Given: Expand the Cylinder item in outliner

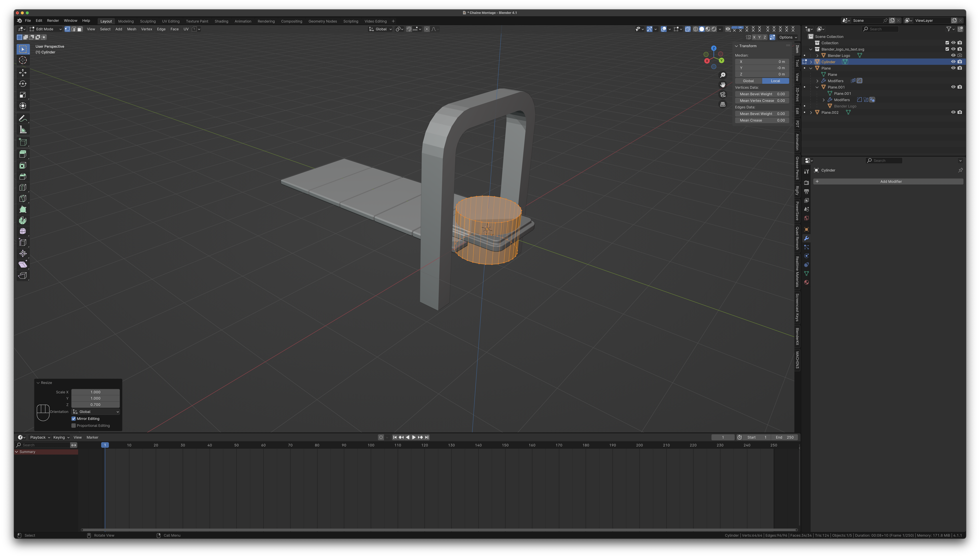Looking at the screenshot, I should (x=811, y=62).
